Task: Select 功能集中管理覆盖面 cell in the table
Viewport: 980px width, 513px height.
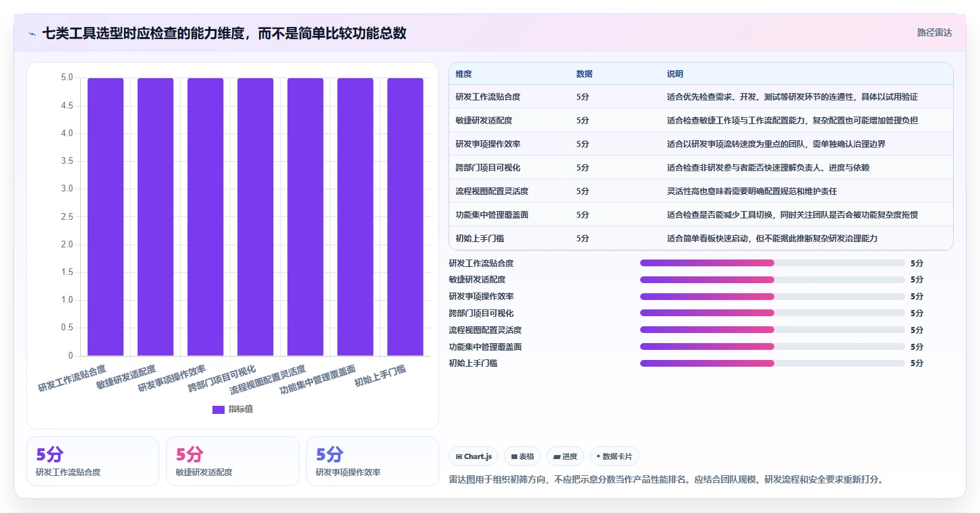Action: (x=492, y=215)
